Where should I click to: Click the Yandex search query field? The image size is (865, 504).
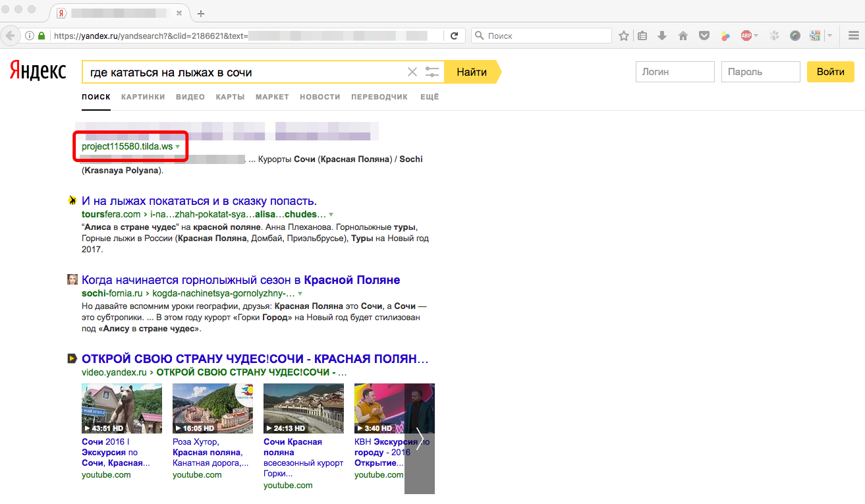244,72
